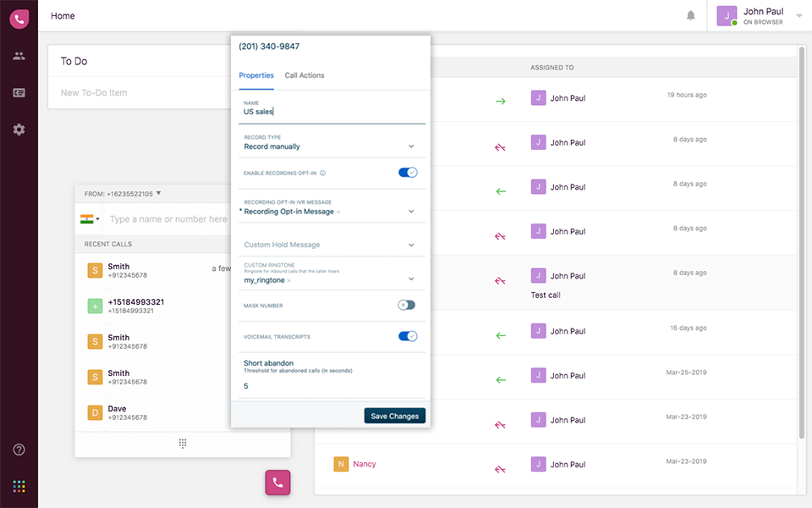Screen dimensions: 812x508
Task: Open the Settings gear icon
Action: (x=19, y=130)
